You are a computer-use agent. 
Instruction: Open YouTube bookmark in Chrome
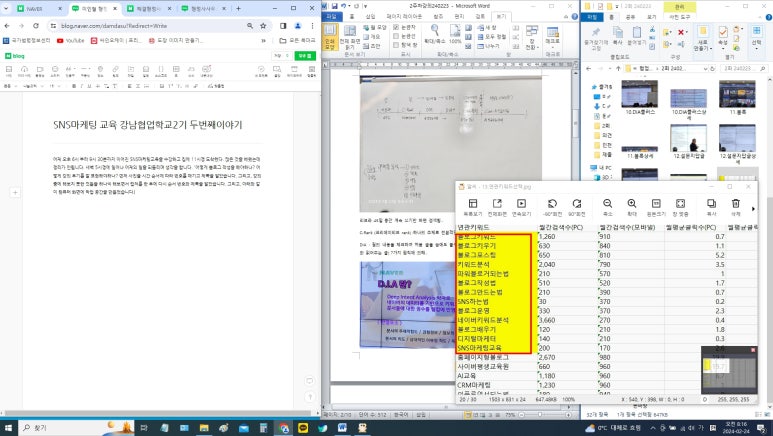coord(70,40)
